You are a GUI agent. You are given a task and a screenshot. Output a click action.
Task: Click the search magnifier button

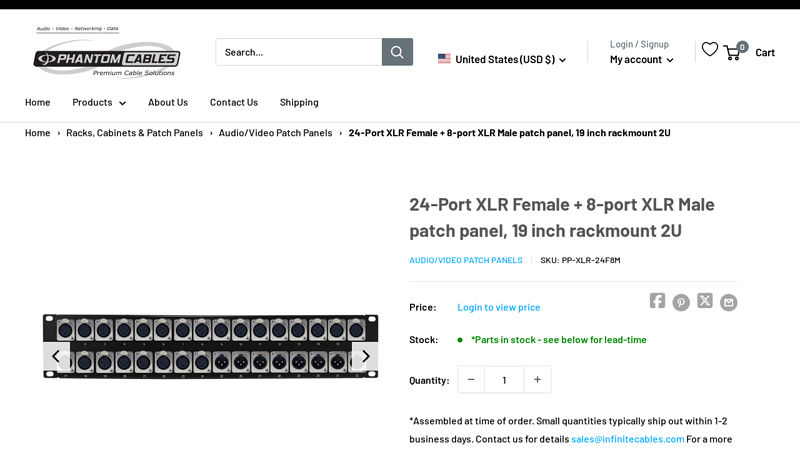coord(397,52)
